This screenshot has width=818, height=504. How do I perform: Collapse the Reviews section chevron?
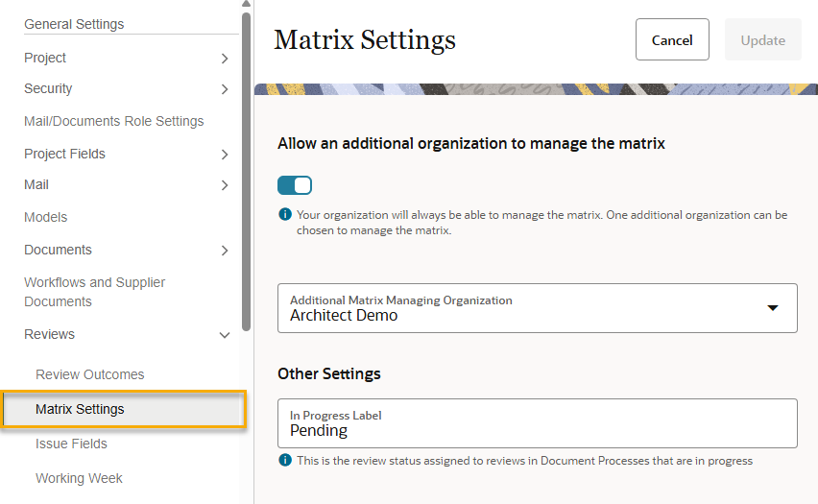[x=225, y=335]
